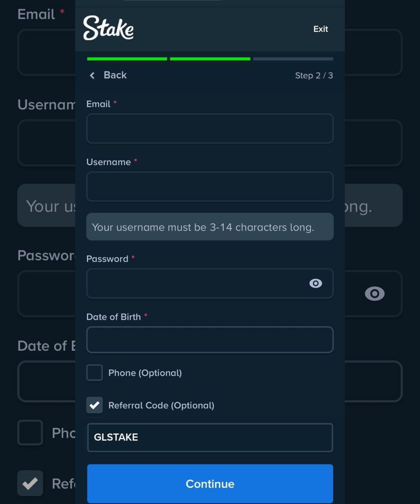Toggle the background Phone checkbox
The width and height of the screenshot is (420, 504).
click(x=30, y=433)
